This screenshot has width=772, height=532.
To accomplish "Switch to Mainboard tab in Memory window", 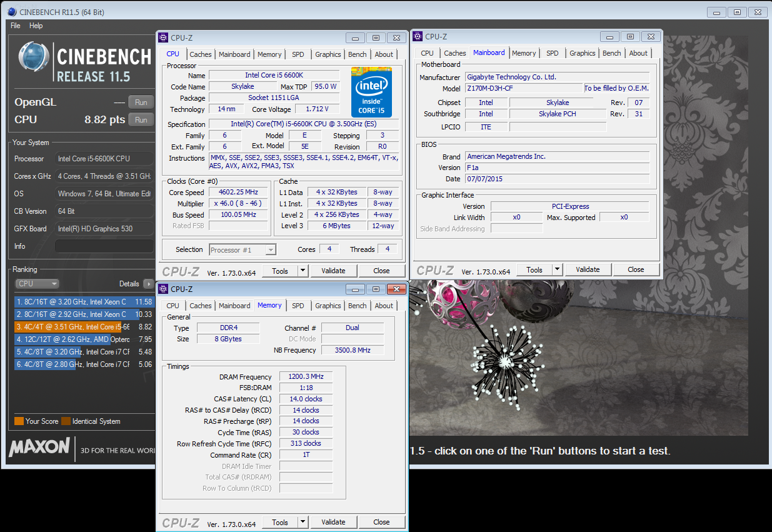I will tap(234, 306).
